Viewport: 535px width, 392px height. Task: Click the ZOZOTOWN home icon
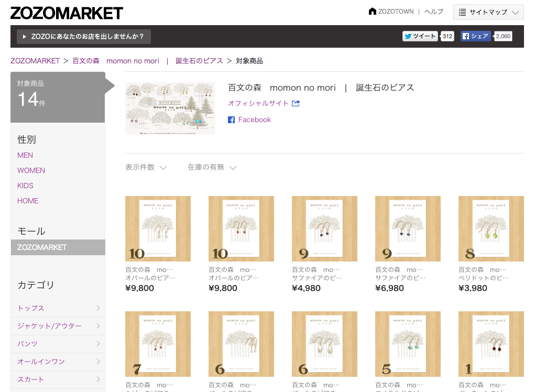click(372, 11)
